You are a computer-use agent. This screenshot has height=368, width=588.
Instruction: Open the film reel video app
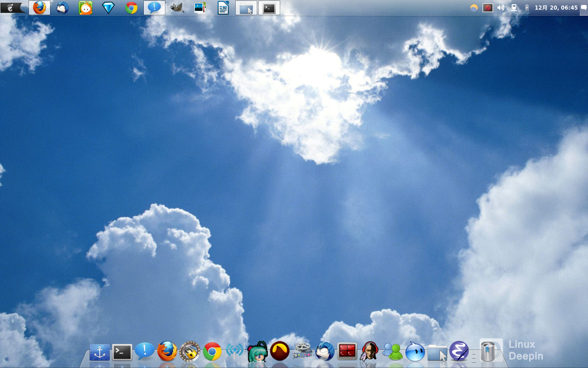click(302, 351)
